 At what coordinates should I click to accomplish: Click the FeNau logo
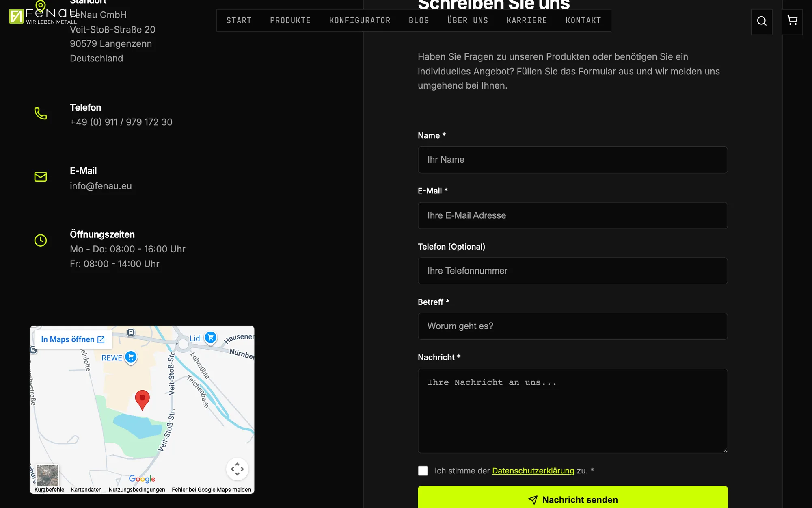pyautogui.click(x=43, y=16)
